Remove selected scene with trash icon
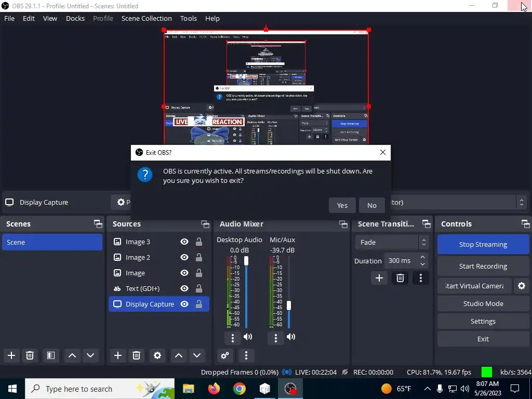Viewport: 532px width, 399px height. 30,355
